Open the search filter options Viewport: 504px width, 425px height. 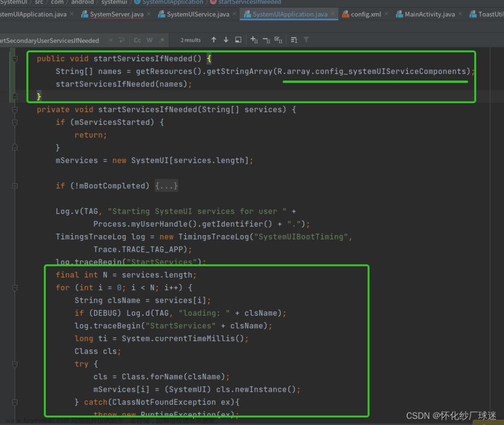pos(306,40)
